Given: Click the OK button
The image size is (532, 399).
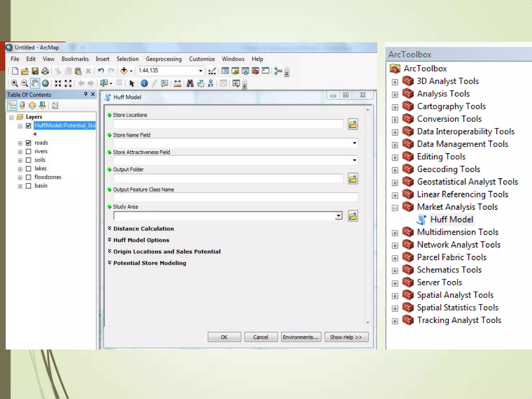Looking at the screenshot, I should [224, 337].
